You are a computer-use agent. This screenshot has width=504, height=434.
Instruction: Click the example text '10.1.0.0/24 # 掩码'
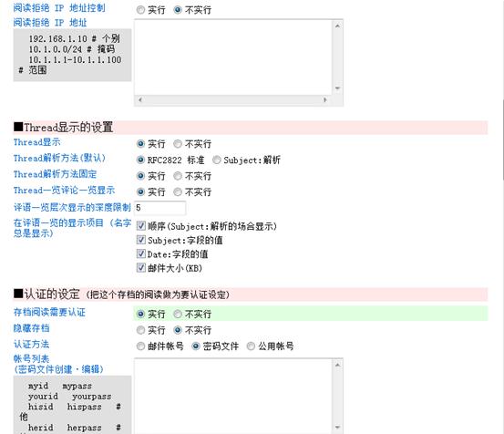tap(72, 49)
